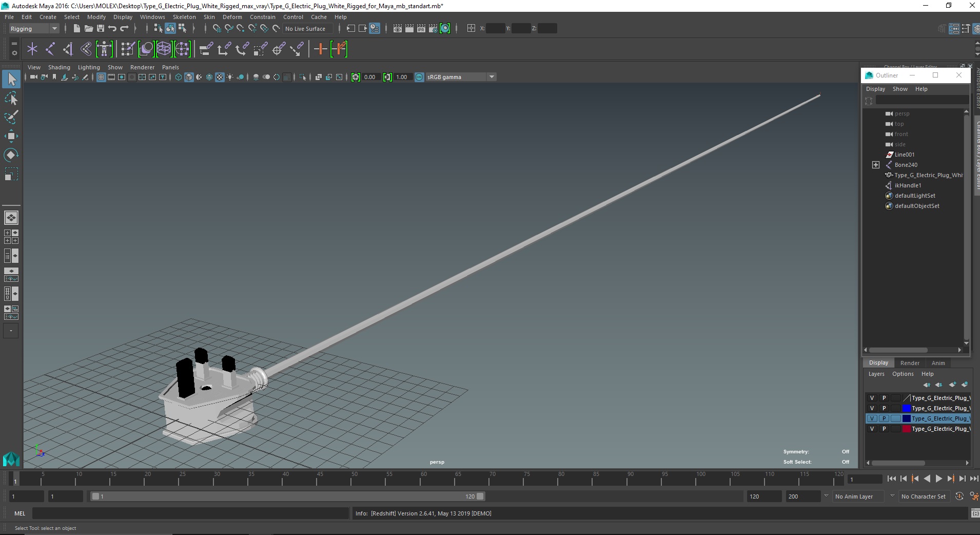Toggle use all lights icon in viewport
Image resolution: width=980 pixels, height=535 pixels.
click(230, 77)
